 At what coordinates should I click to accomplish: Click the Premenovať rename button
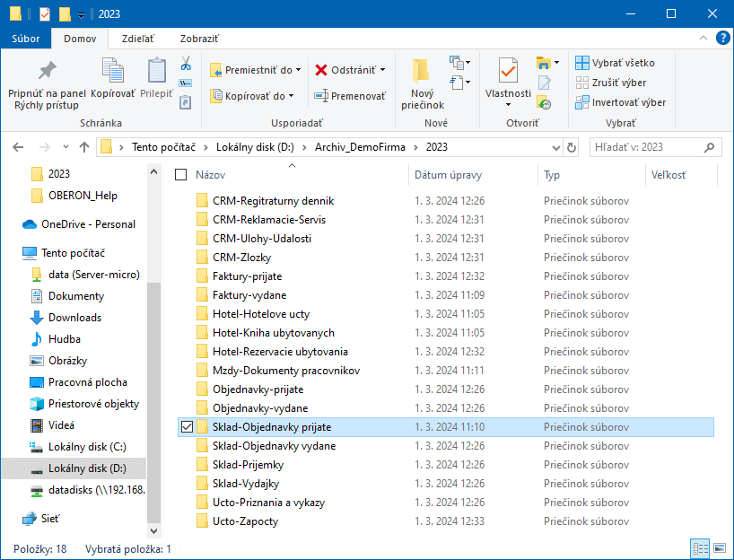(x=350, y=96)
